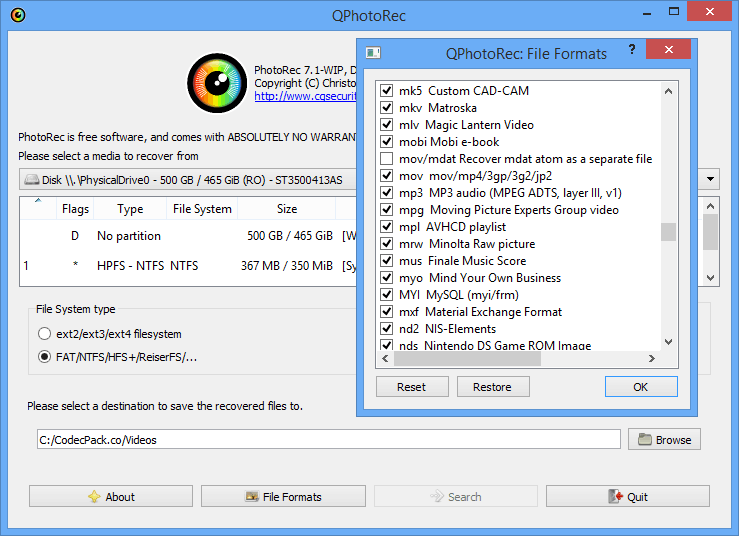Select the PhysicalDrive0 disk combo box
This screenshot has width=739, height=536.
[188, 180]
